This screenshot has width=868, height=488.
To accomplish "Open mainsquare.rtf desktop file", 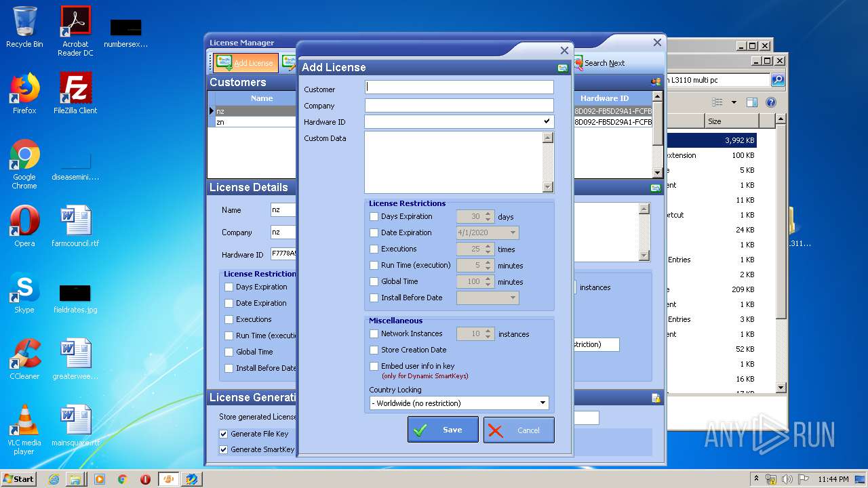I will (75, 426).
